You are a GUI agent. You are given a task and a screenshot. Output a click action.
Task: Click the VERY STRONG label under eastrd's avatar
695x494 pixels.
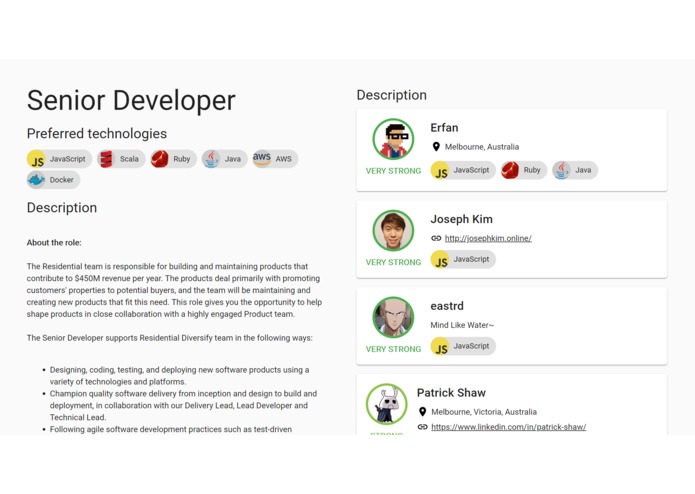(x=393, y=349)
